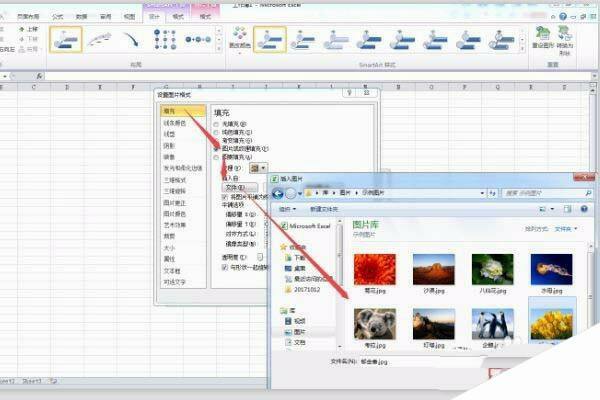Viewport: 600px width, 400px height.
Task: Expand the SmartArt Styles gallery more arrow
Action: (x=522, y=49)
